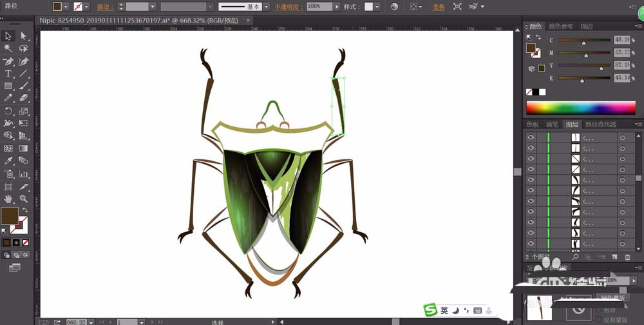The width and height of the screenshot is (644, 325).
Task: Select the Magic Wand tool
Action: pos(8,48)
